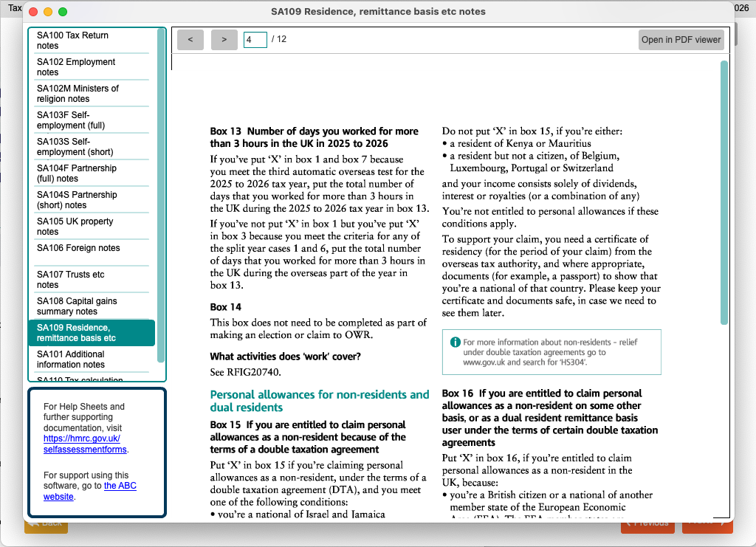Viewport: 756px width, 547px height.
Task: Select SA107 Trusts etc notes
Action: (x=92, y=280)
